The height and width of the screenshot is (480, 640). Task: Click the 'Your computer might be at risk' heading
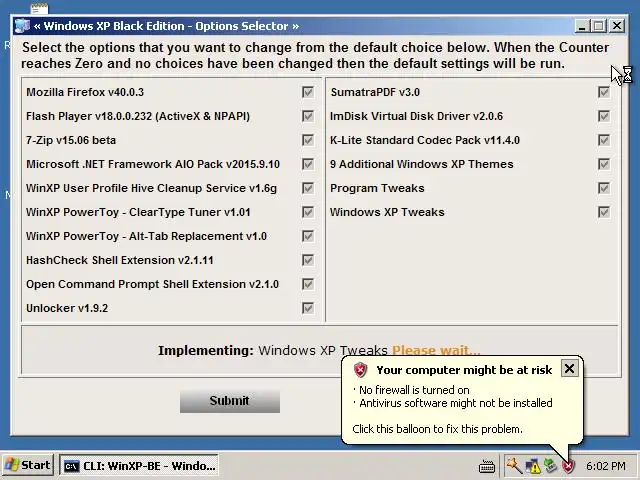click(464, 370)
